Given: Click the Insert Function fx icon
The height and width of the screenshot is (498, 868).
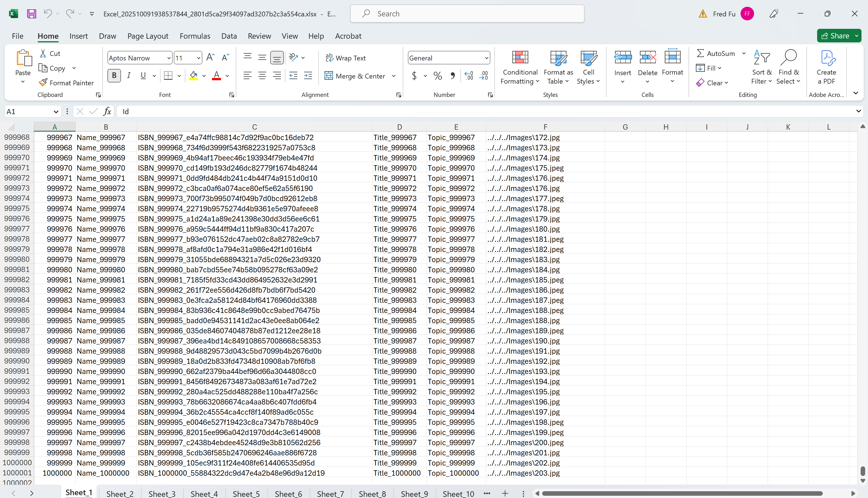Looking at the screenshot, I should pyautogui.click(x=107, y=111).
